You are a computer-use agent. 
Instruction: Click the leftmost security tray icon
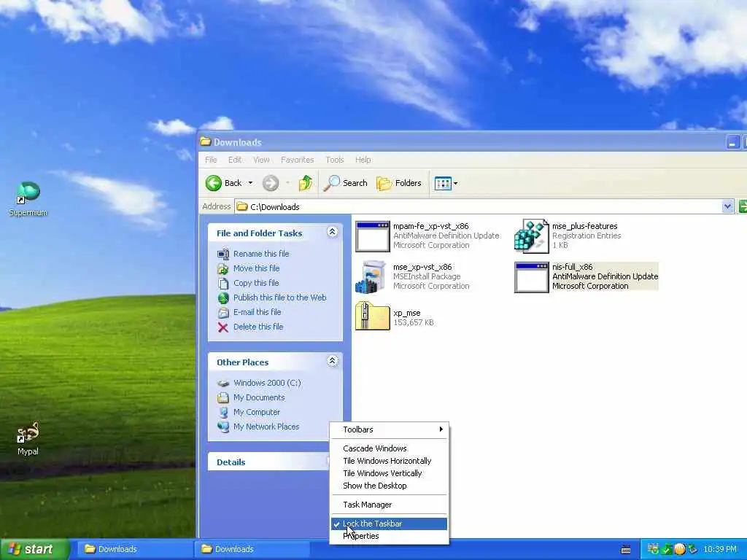tap(653, 549)
